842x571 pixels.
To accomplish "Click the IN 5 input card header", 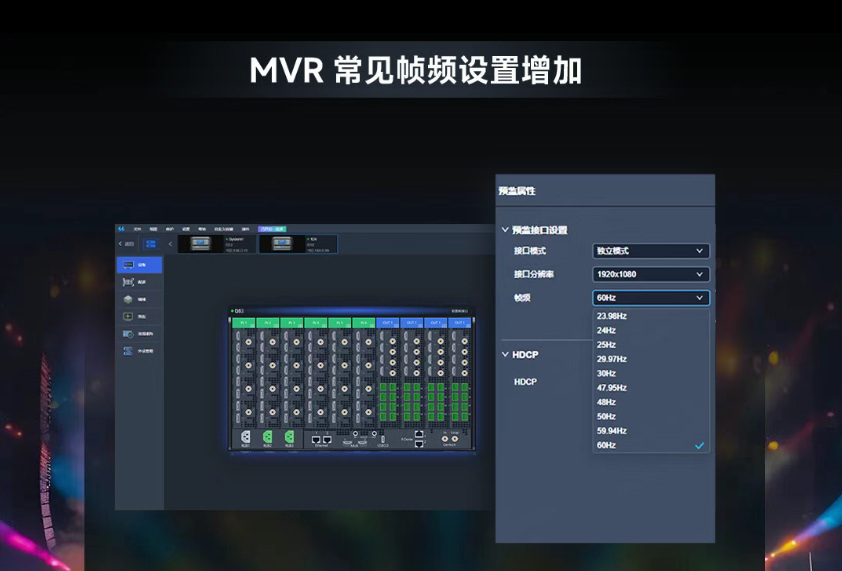I will point(339,323).
